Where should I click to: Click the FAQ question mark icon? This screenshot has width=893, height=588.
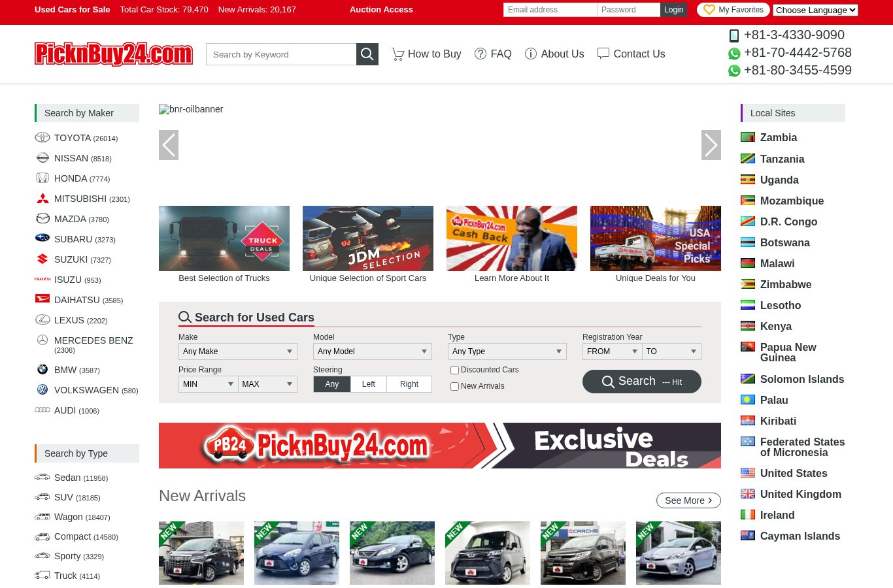tap(480, 54)
